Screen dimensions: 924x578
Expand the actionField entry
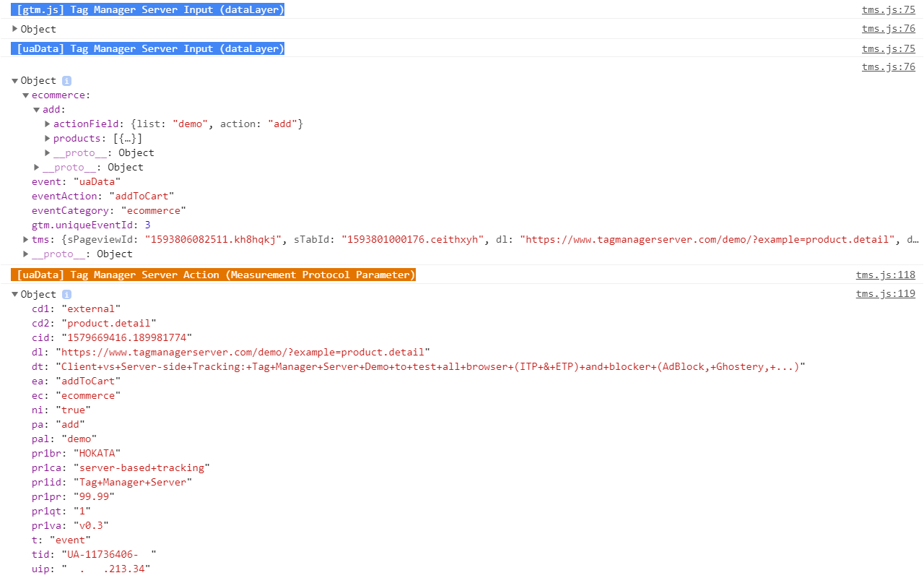click(48, 124)
